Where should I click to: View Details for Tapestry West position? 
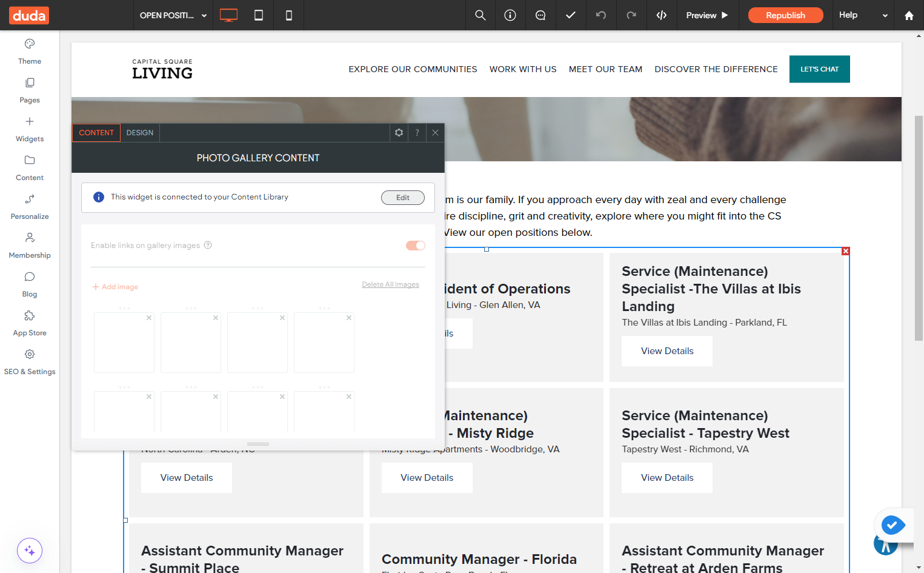click(667, 478)
